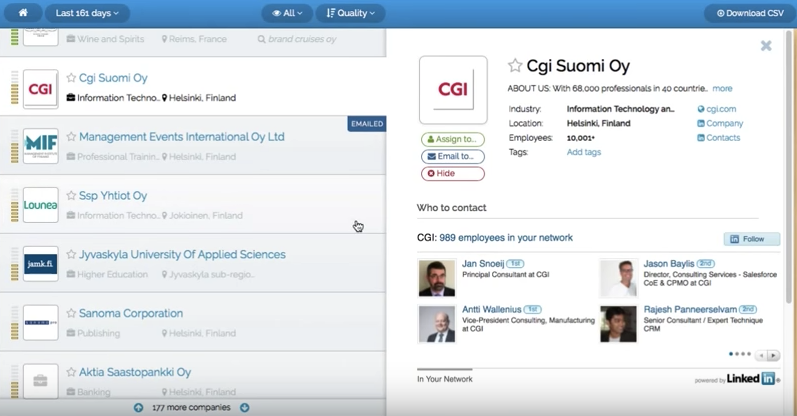This screenshot has width=797, height=416.
Task: Click the LinkedIn Follow button
Action: coord(752,239)
